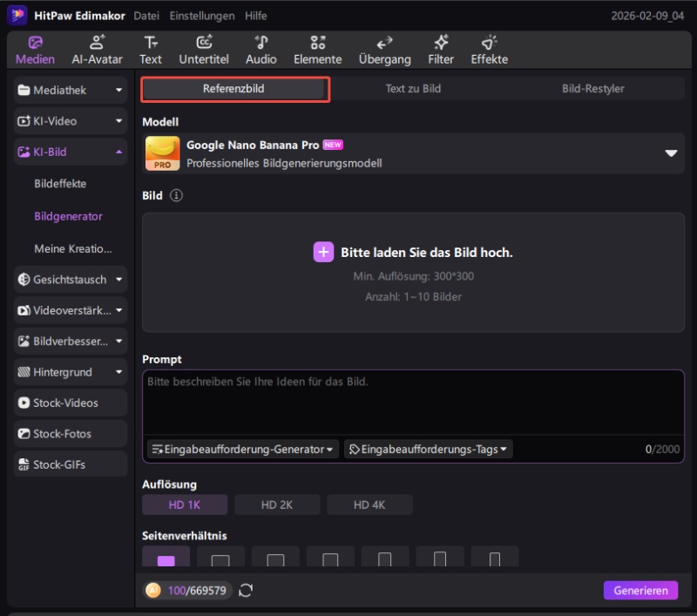Open Bildeffekte in the sidebar
Image resolution: width=697 pixels, height=616 pixels.
60,184
